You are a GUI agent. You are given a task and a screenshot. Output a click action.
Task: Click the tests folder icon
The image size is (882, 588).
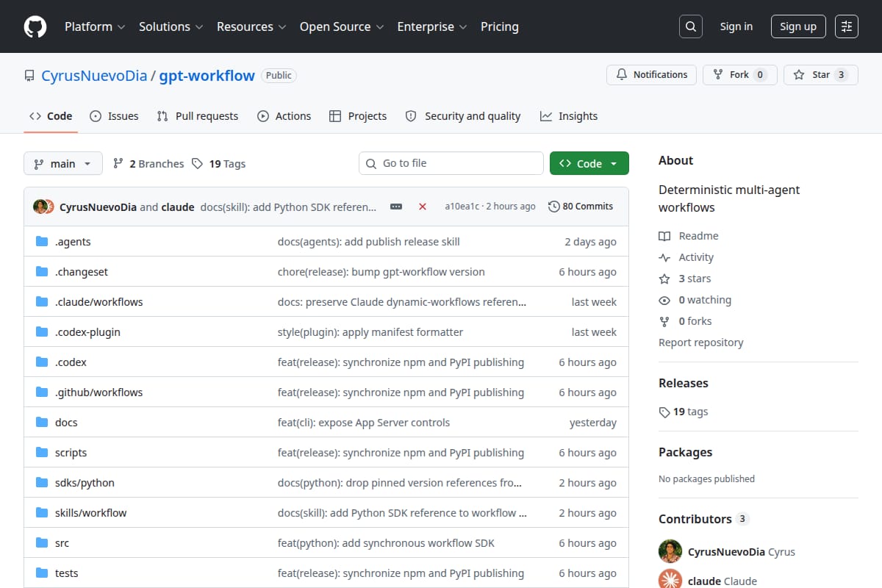[x=42, y=573]
